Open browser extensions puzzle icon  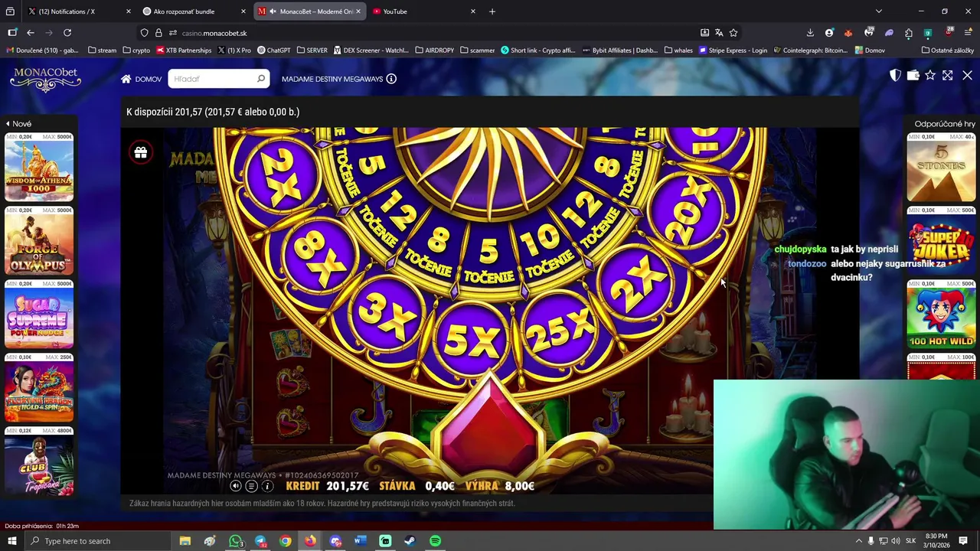(909, 33)
